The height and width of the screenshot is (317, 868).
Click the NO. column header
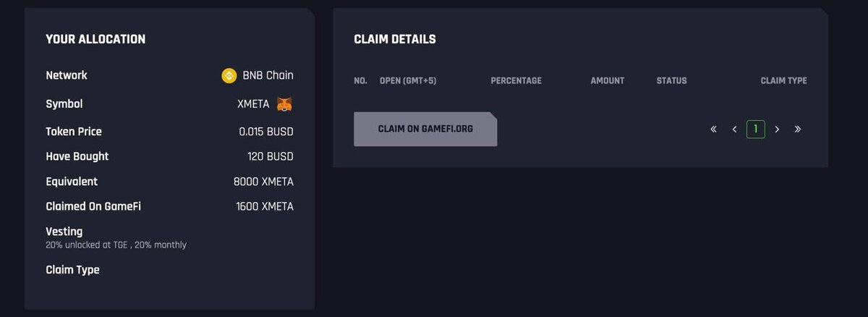click(360, 80)
